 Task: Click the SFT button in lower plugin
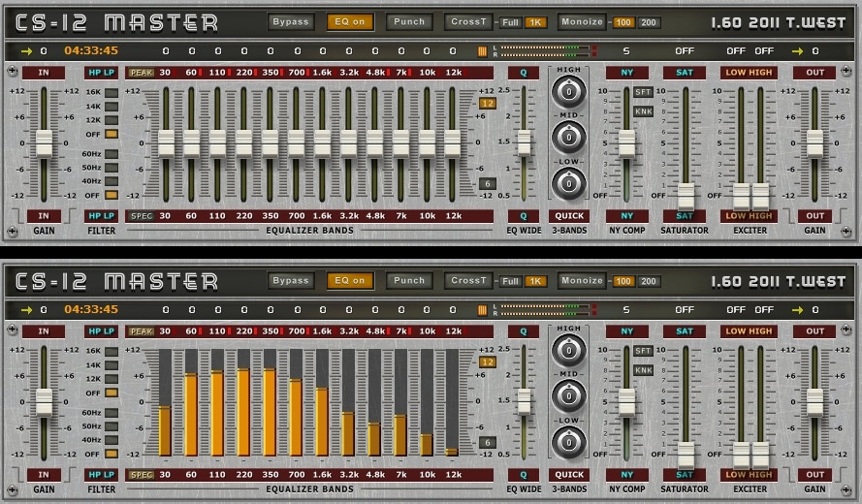coord(643,351)
